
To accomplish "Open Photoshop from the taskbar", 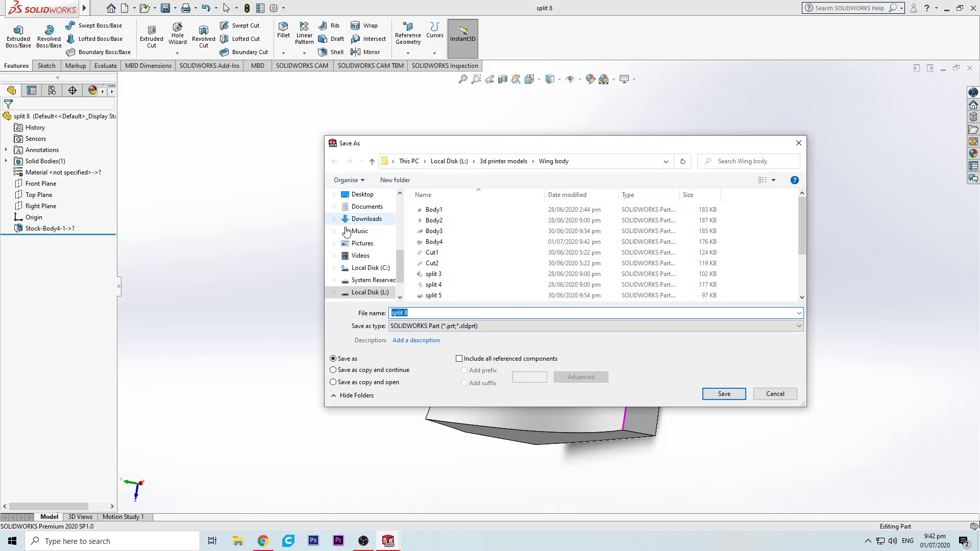I will coord(313,541).
